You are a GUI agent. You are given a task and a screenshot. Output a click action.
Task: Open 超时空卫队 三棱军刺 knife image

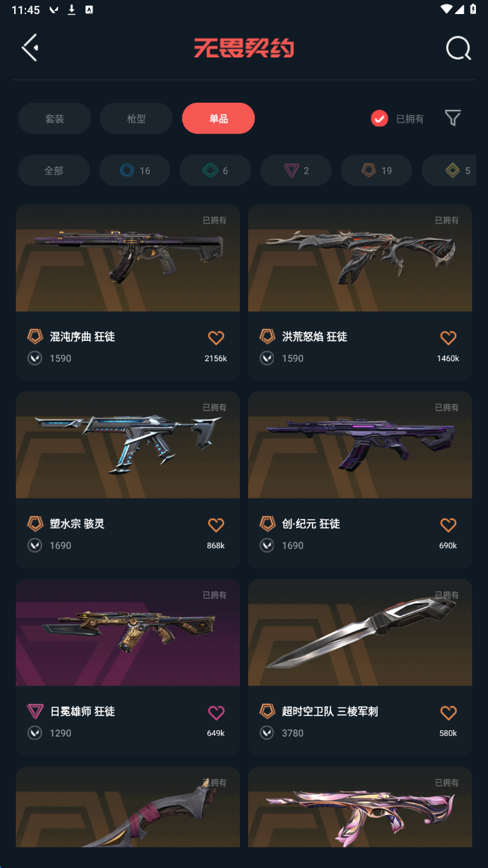(x=360, y=632)
